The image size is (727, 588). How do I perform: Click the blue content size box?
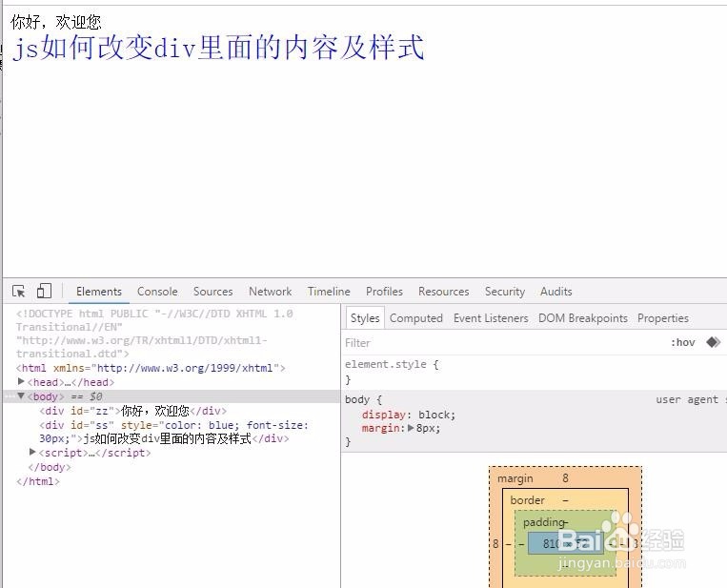tap(566, 543)
